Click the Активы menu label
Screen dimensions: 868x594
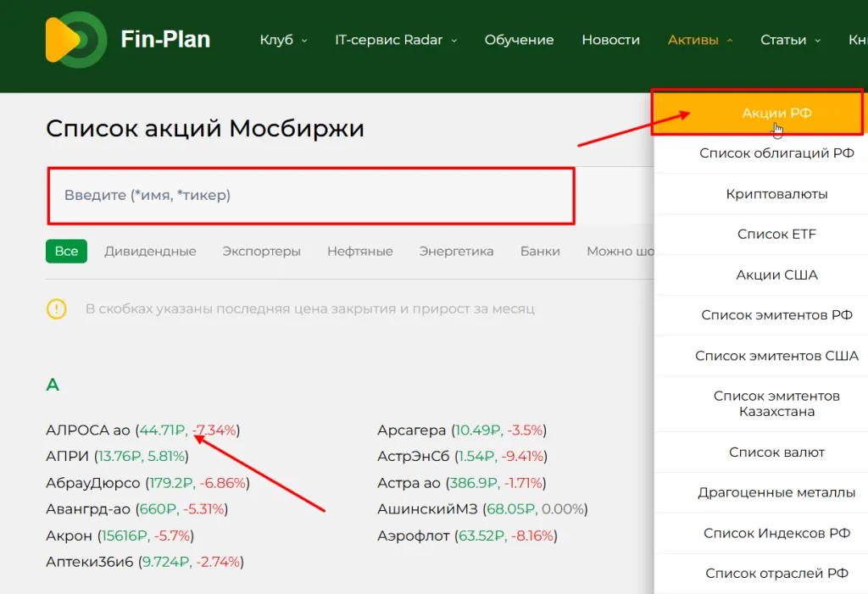[x=693, y=40]
